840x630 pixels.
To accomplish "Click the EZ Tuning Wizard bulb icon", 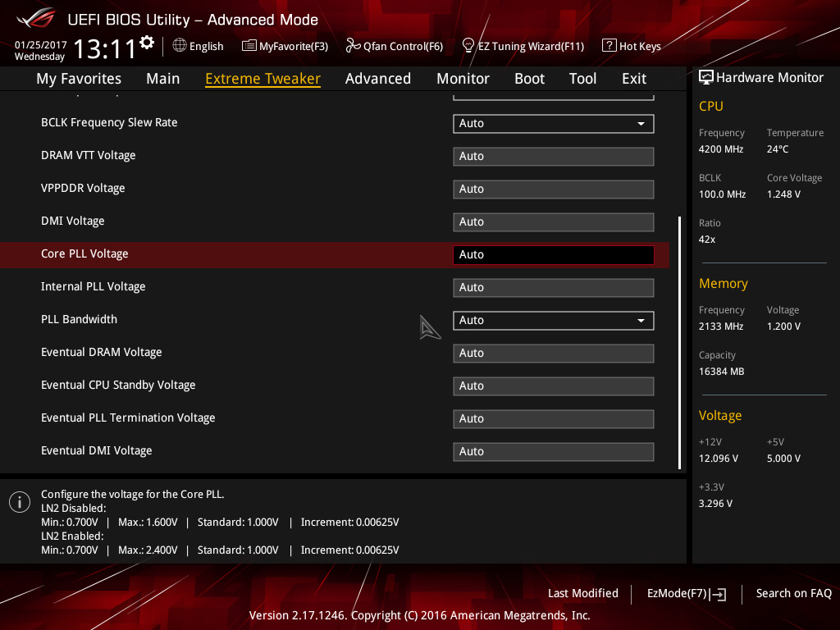I will click(468, 46).
